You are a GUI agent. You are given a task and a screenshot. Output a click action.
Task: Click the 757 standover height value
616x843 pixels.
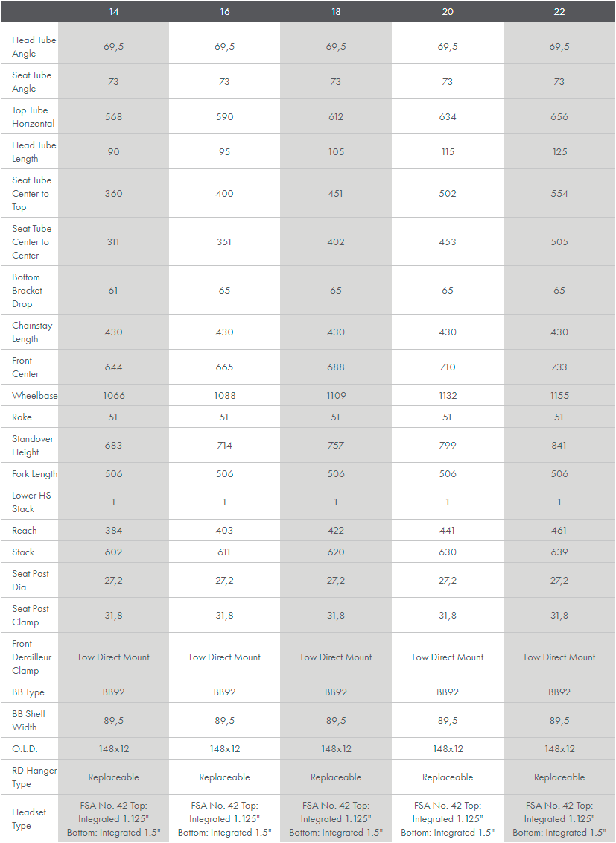[x=336, y=446]
